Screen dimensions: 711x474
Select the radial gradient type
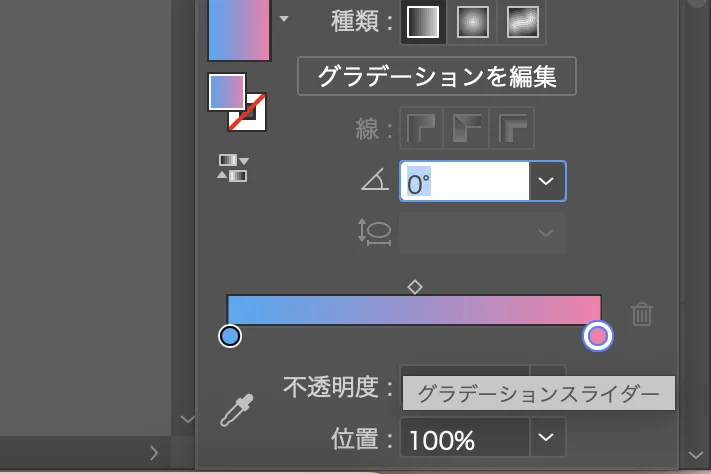coord(472,21)
